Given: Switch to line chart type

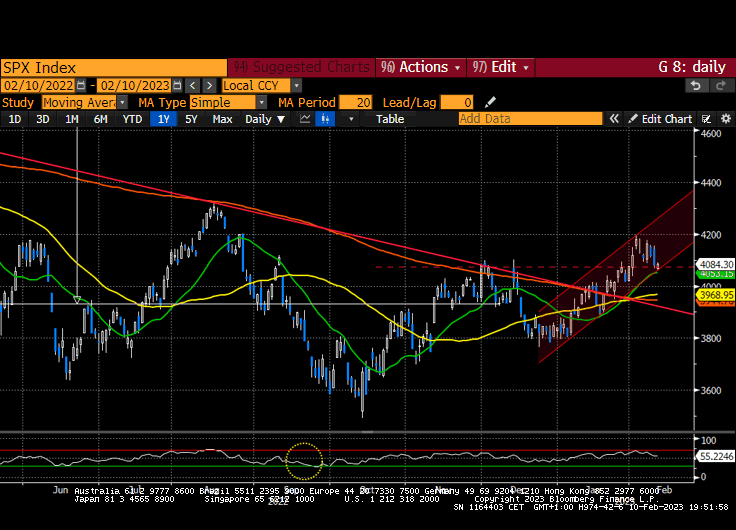Looking at the screenshot, I should (305, 119).
